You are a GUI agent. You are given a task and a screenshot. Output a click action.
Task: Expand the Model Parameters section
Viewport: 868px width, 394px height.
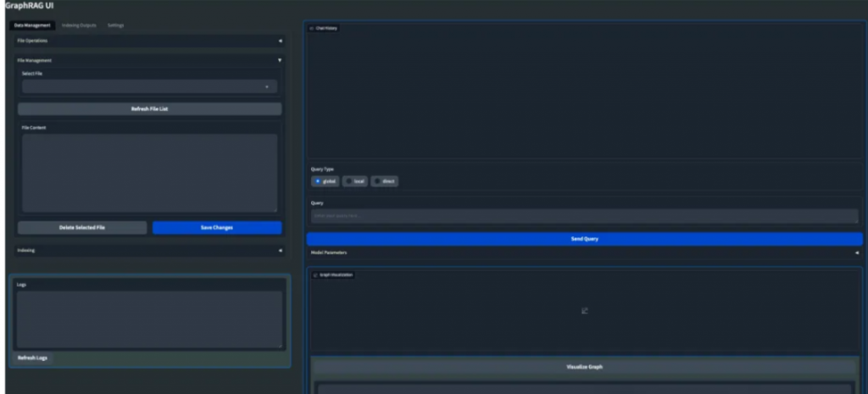pyautogui.click(x=585, y=252)
